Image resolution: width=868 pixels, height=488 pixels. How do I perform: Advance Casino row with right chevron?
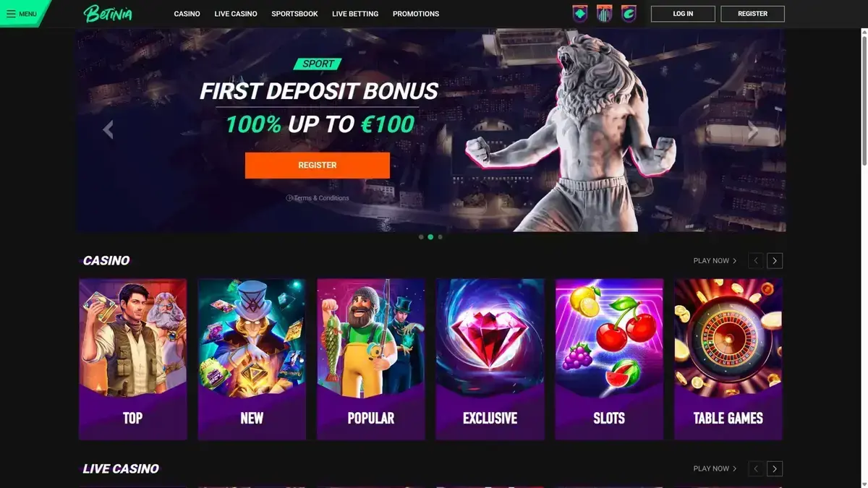(775, 261)
